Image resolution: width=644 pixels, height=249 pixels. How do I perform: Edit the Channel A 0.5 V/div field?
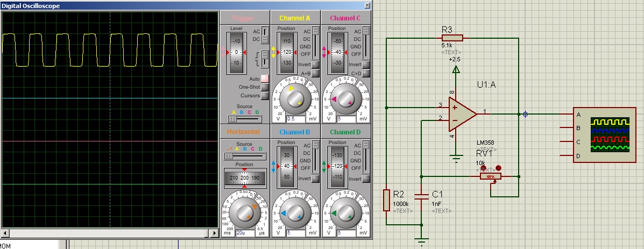point(296,119)
